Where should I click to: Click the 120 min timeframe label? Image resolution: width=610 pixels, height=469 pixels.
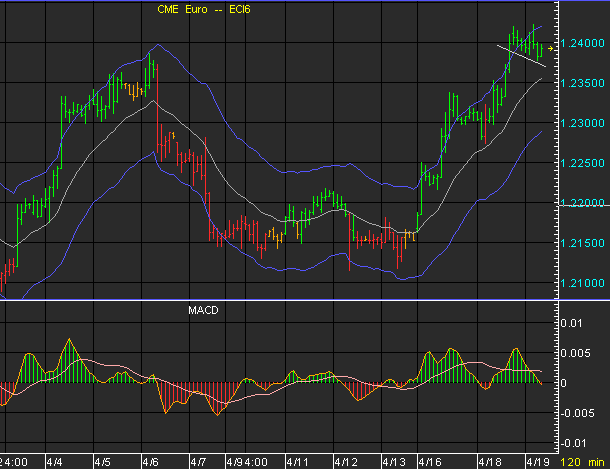tap(582, 463)
